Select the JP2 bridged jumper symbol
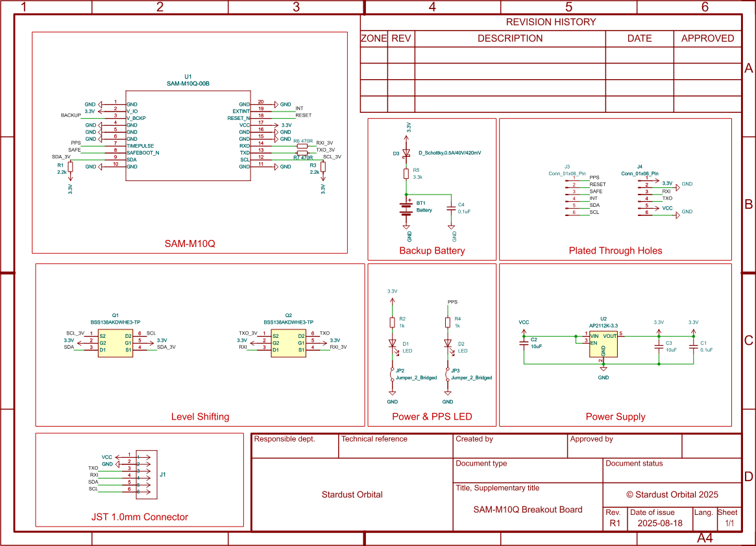This screenshot has height=546, width=756. click(392, 374)
